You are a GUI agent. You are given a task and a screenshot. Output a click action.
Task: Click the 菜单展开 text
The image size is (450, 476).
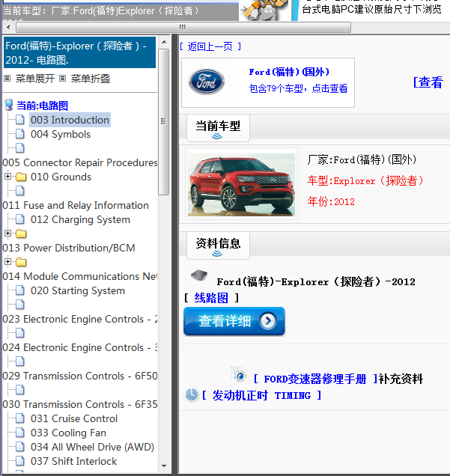click(x=35, y=79)
